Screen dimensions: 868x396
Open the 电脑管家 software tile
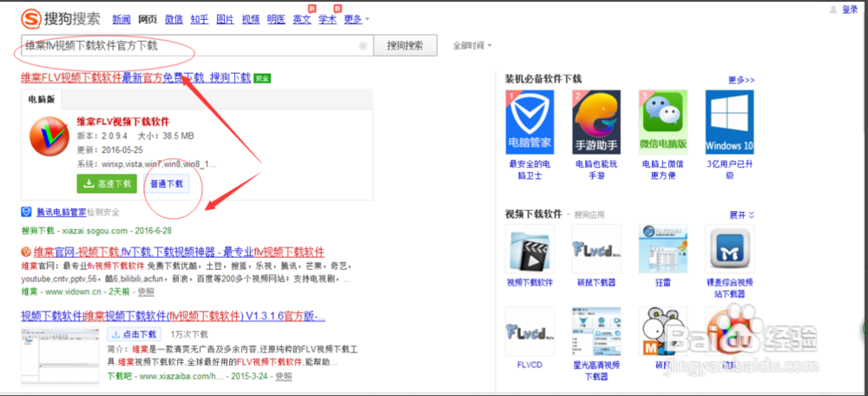tap(529, 122)
